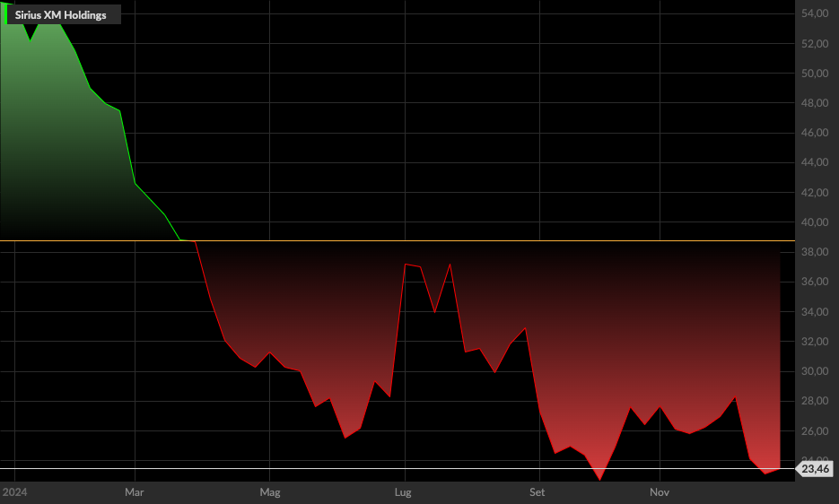Click the 48,00 price level on the scale
This screenshot has height=504, width=839.
click(x=815, y=103)
